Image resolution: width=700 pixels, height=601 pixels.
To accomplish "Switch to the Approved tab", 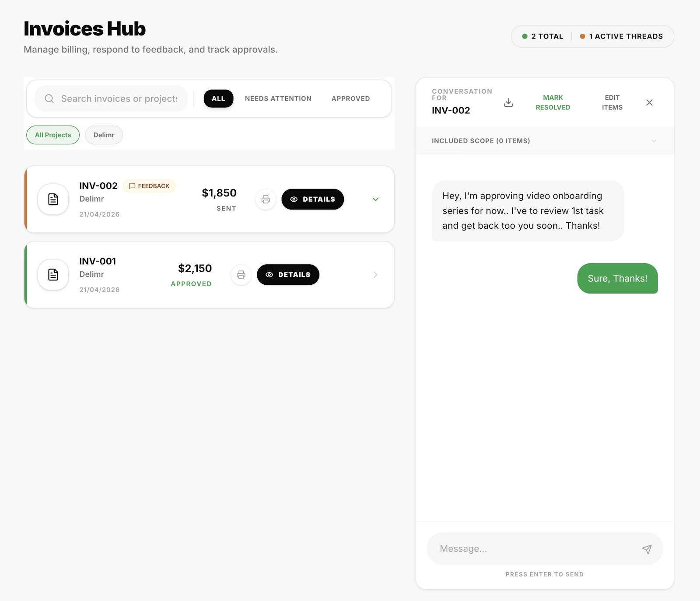I will click(350, 98).
